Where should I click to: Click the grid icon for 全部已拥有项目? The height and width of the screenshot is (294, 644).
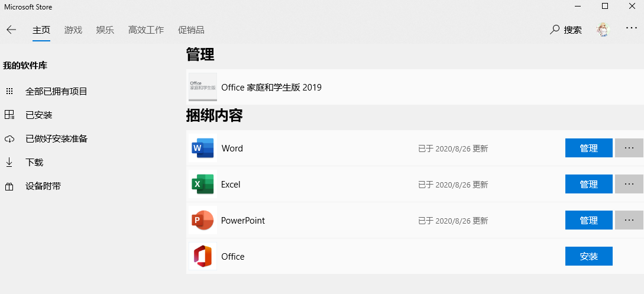9,91
